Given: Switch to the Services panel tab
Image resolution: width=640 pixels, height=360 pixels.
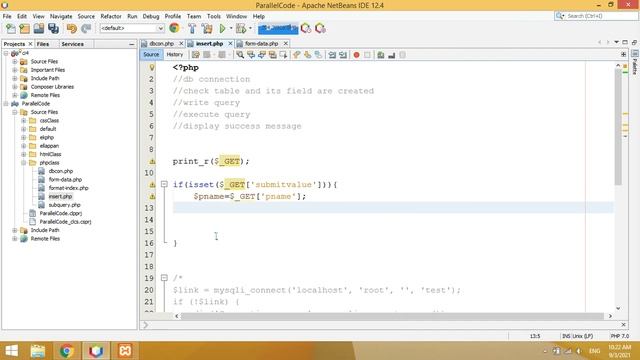Looking at the screenshot, I should tap(73, 44).
